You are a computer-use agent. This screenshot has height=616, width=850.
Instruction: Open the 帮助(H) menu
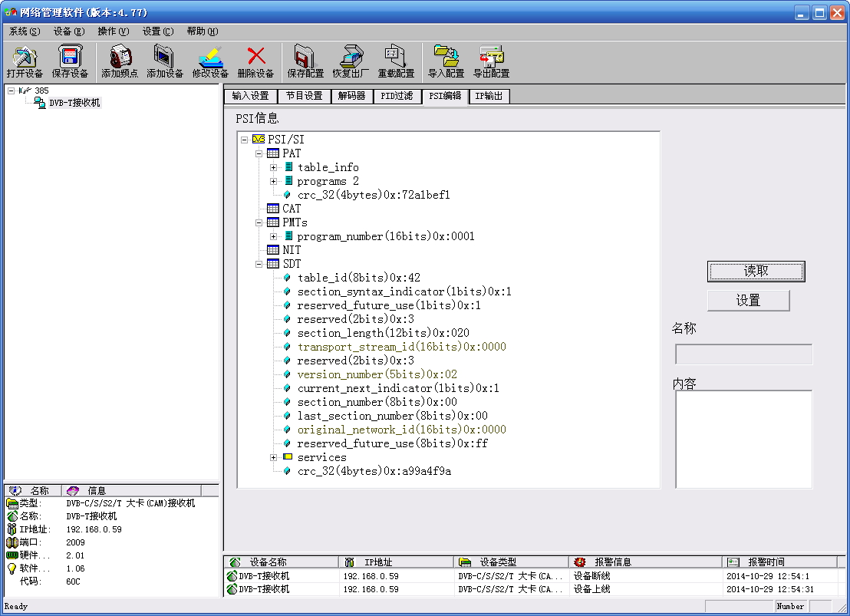coord(203,31)
